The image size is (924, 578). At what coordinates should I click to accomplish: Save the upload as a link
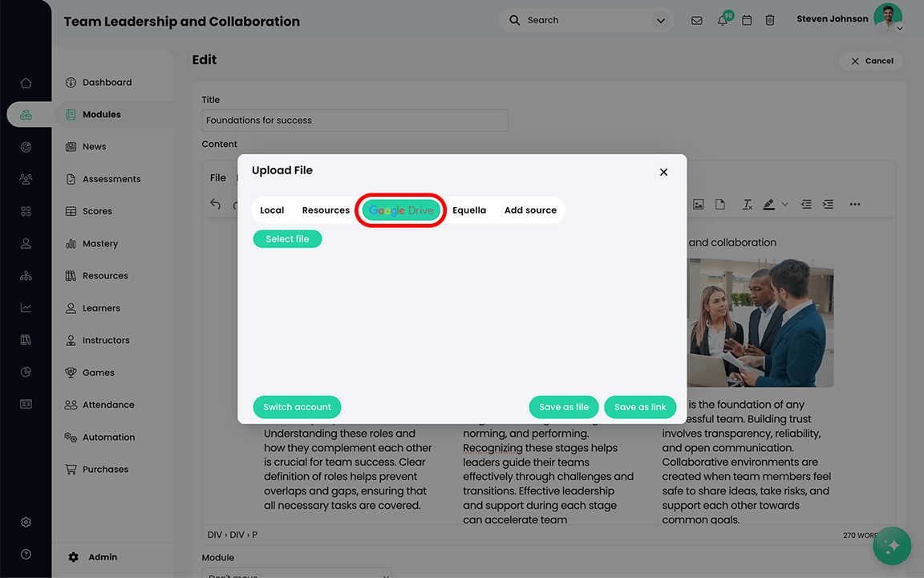click(640, 407)
